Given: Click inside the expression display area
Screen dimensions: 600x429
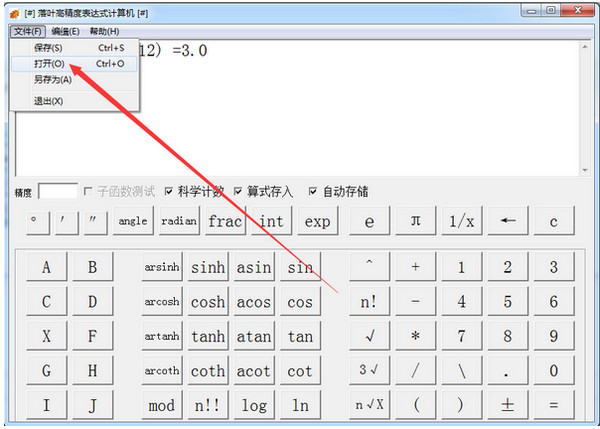Looking at the screenshot, I should tap(298, 108).
